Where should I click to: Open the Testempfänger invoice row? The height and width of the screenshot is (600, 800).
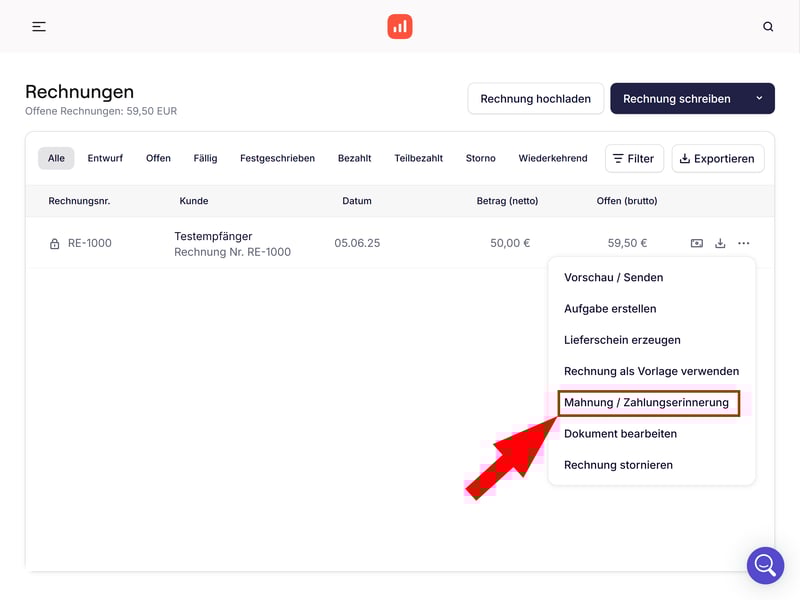(x=213, y=237)
